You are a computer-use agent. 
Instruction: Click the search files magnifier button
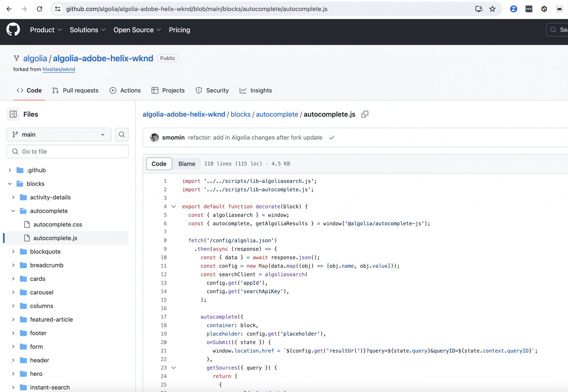pos(122,134)
